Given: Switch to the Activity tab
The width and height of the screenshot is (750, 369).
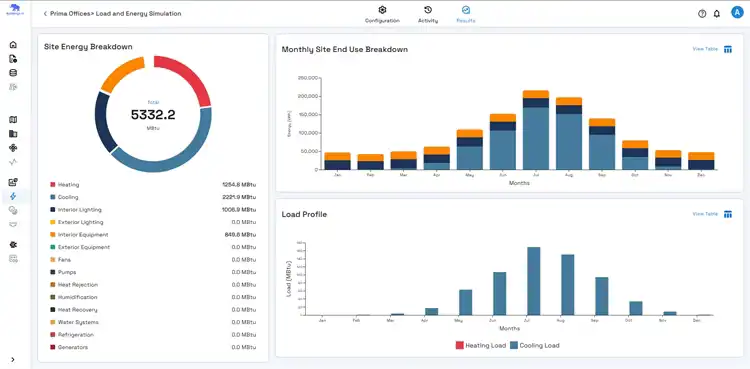Looking at the screenshot, I should tap(428, 14).
